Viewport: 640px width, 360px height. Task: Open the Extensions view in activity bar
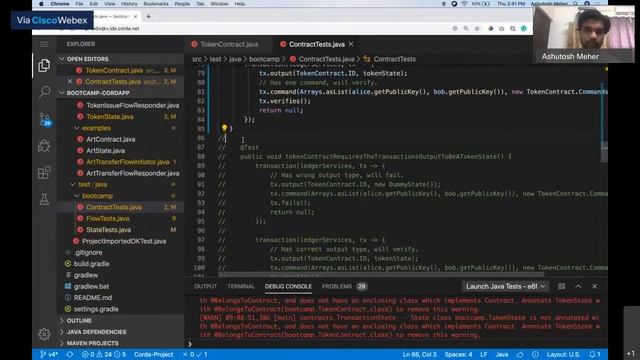click(44, 172)
